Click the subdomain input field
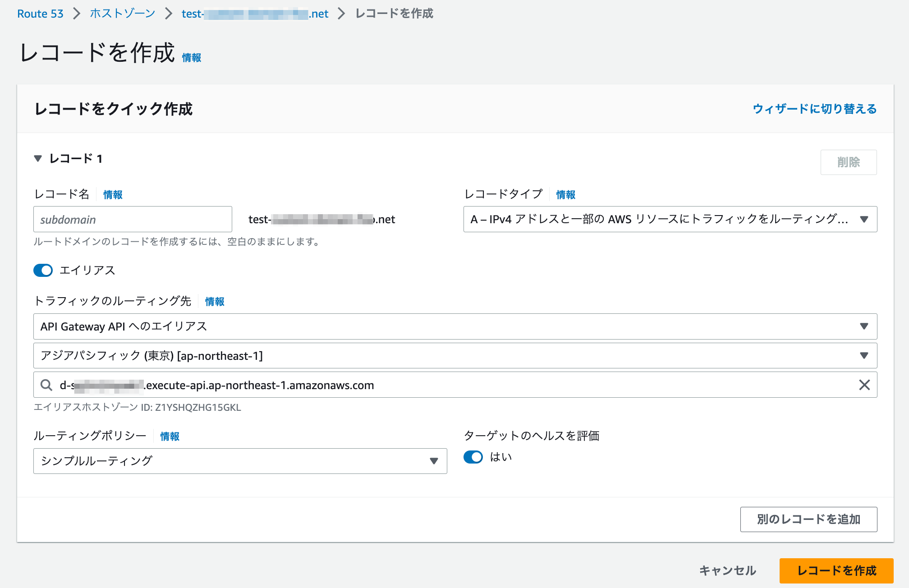 [x=132, y=219]
